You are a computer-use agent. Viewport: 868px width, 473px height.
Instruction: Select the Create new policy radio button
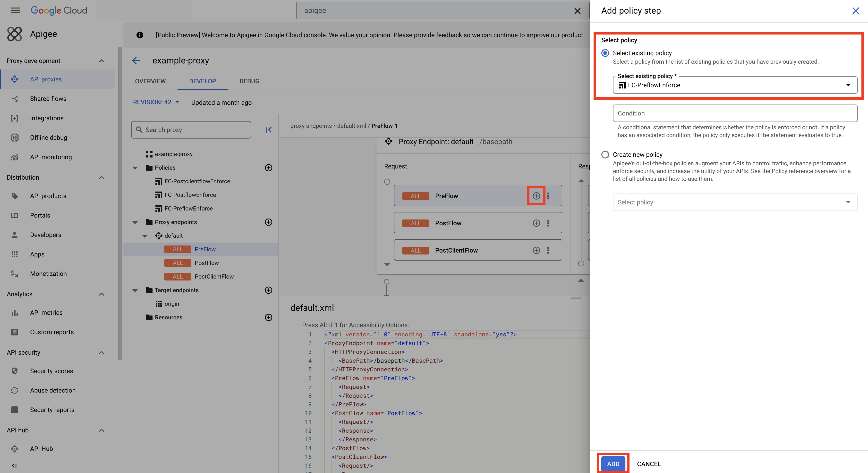point(605,155)
